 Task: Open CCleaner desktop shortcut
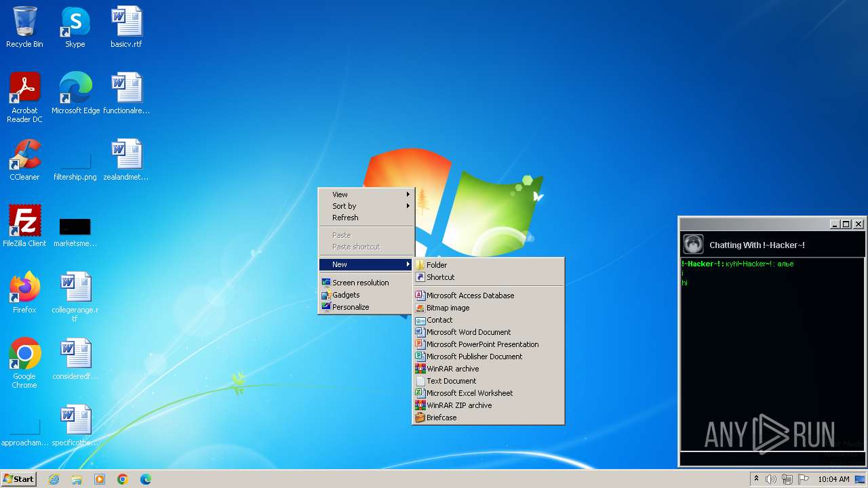(x=24, y=159)
